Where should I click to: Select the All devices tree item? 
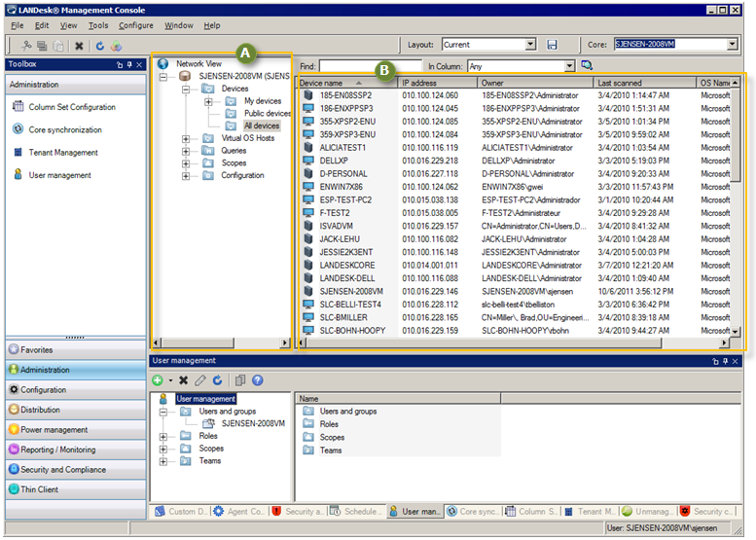pyautogui.click(x=262, y=126)
